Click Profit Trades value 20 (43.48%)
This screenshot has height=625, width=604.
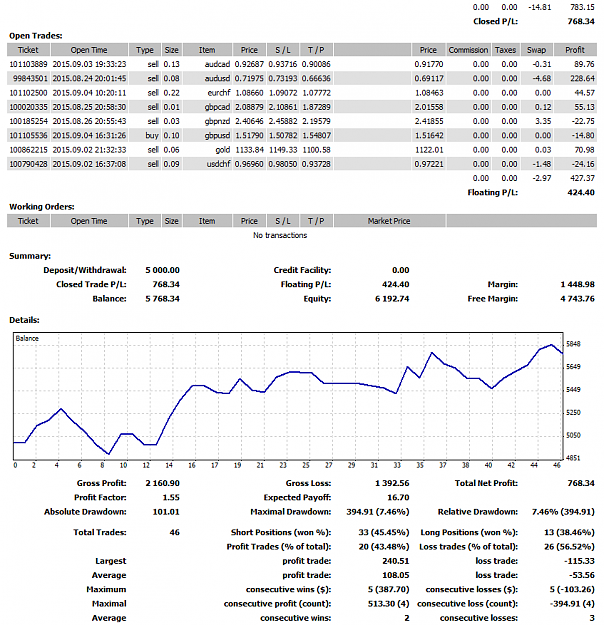click(x=384, y=547)
